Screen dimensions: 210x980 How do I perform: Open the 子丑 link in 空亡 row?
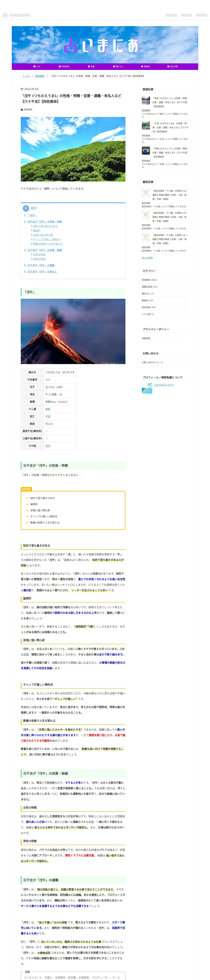[x=48, y=416]
